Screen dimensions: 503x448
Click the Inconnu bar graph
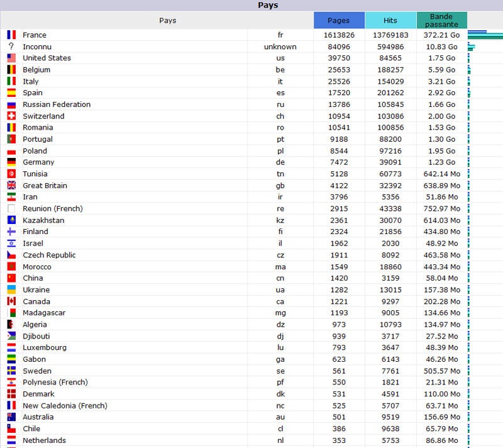point(472,47)
